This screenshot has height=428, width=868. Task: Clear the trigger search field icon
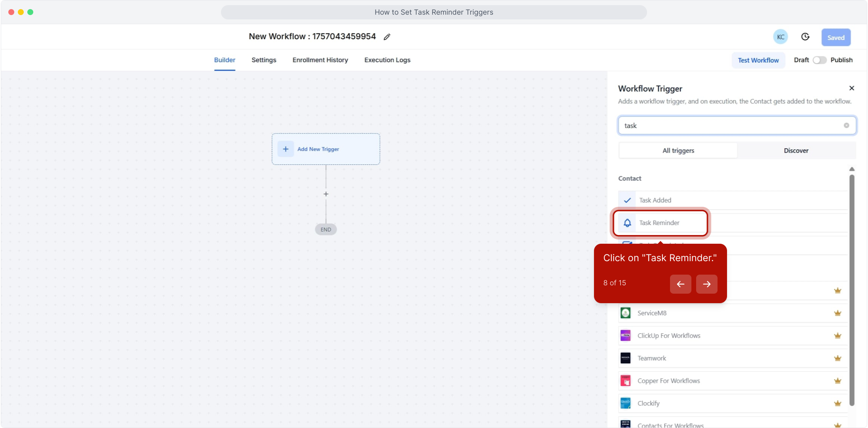(846, 126)
